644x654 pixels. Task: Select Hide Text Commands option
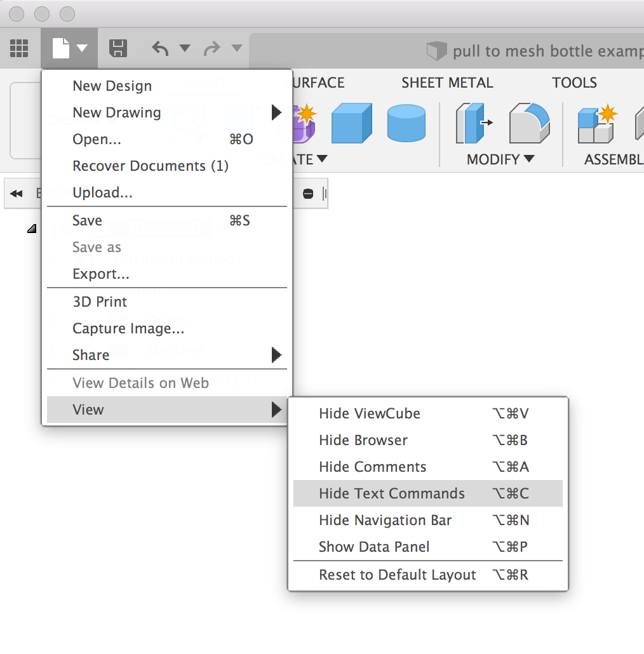pyautogui.click(x=428, y=493)
